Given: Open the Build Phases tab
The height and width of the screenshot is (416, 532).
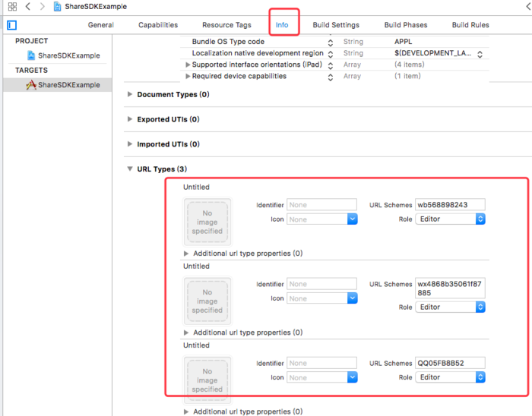Looking at the screenshot, I should [406, 25].
